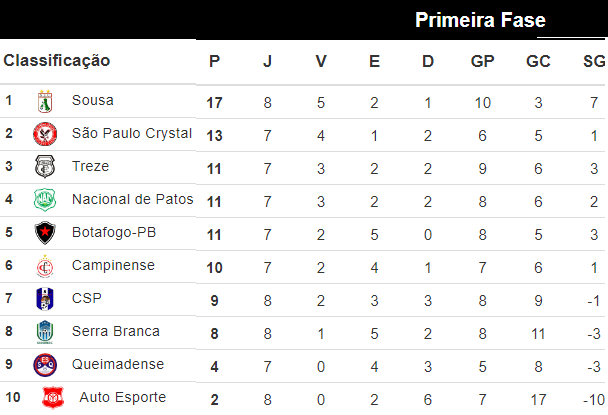Viewport: 608px width, 415px height.
Task: Click the Auto Esporte crest icon
Action: (x=52, y=398)
